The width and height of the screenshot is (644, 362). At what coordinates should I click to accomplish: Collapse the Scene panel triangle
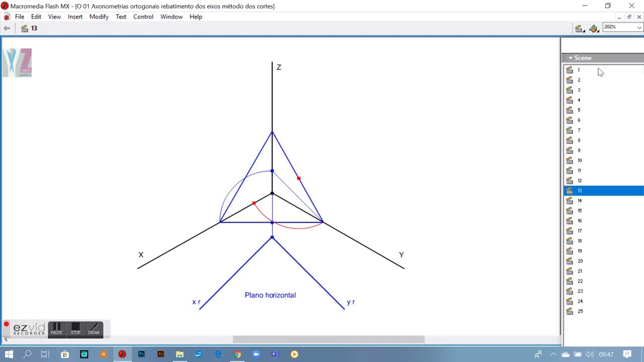pos(571,58)
